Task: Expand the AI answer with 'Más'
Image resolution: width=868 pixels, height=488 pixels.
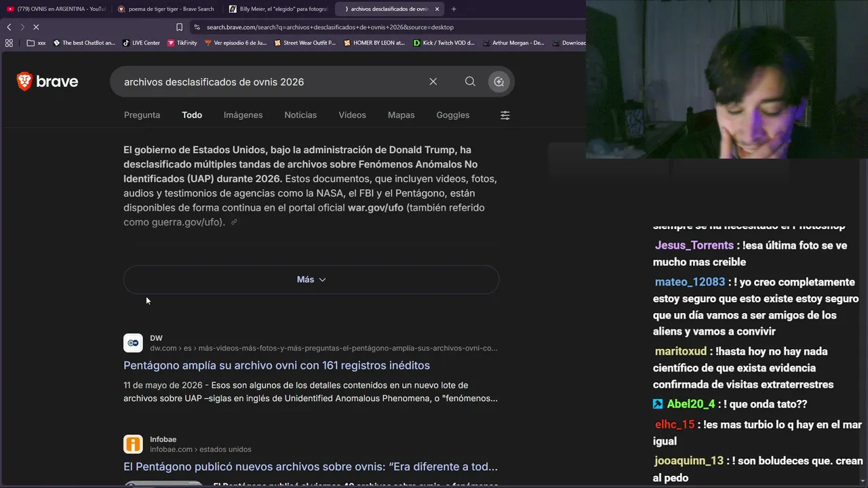Action: (x=311, y=279)
